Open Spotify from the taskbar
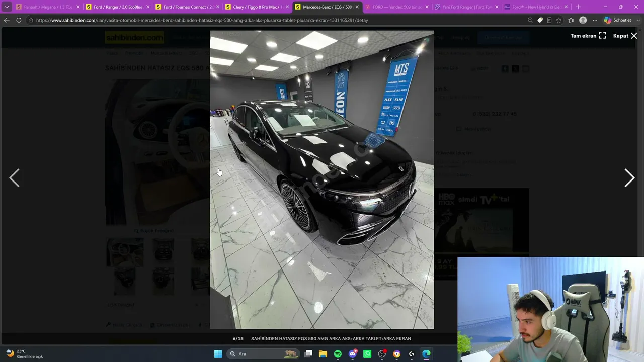This screenshot has height=362, width=644. click(338, 354)
